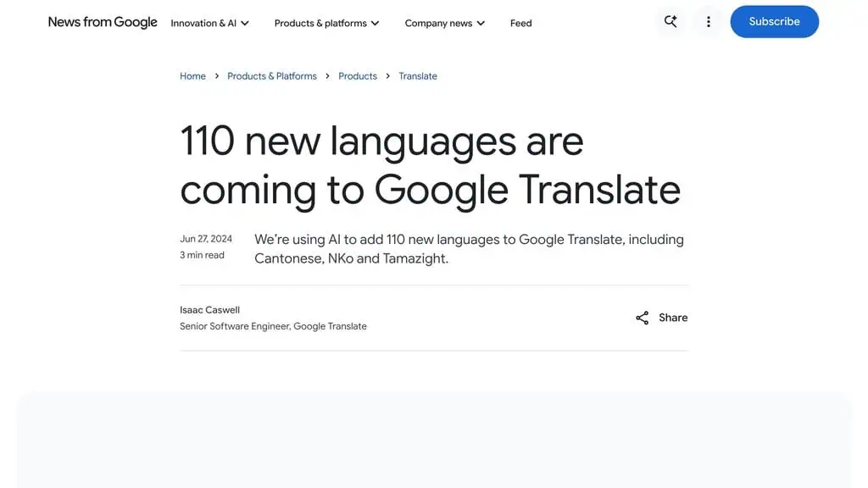Open the Feed menu item
This screenshot has height=488, width=868.
click(x=521, y=23)
